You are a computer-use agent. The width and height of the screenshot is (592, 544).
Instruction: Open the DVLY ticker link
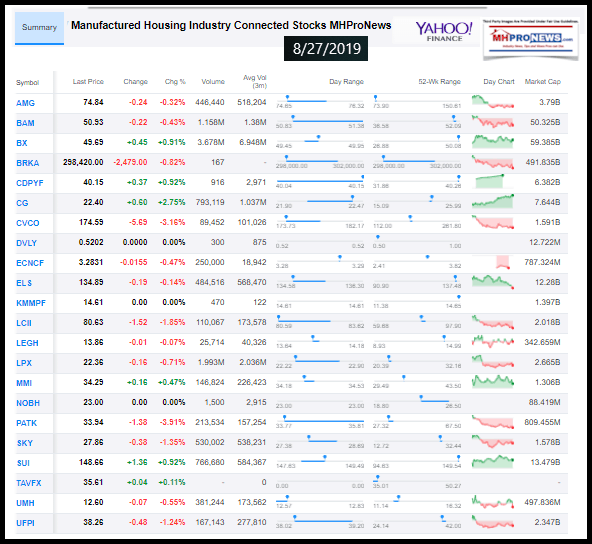pos(26,243)
